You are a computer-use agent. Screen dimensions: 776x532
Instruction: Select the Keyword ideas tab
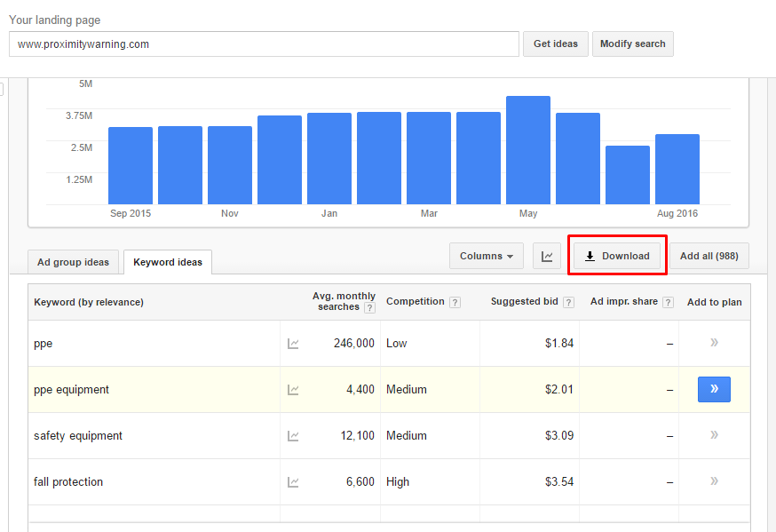click(168, 262)
